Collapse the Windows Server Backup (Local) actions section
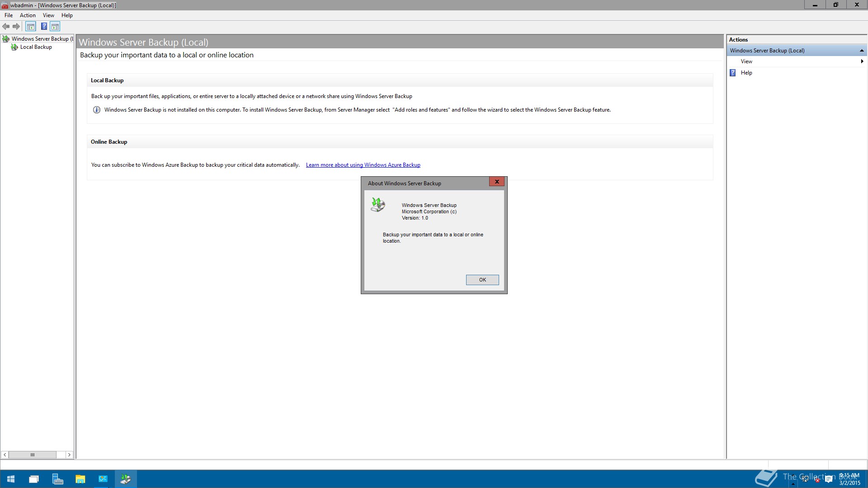Viewport: 868px width, 488px height. pyautogui.click(x=862, y=51)
